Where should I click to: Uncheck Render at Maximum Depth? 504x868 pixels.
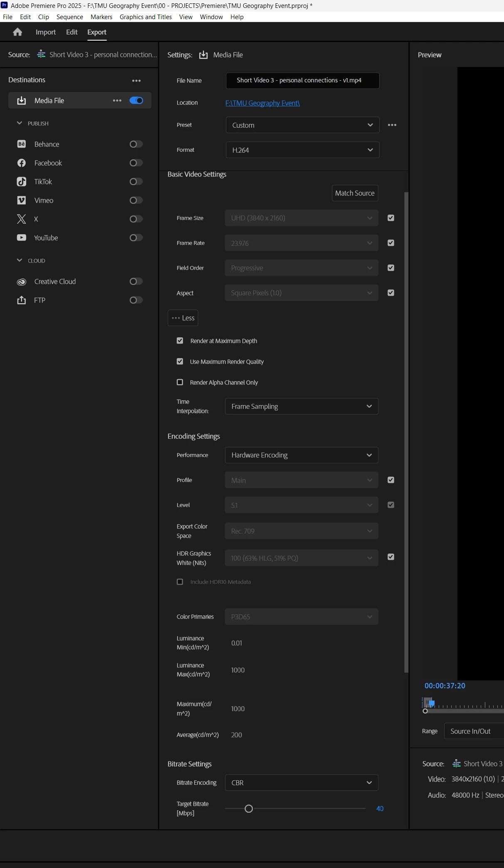click(x=180, y=340)
